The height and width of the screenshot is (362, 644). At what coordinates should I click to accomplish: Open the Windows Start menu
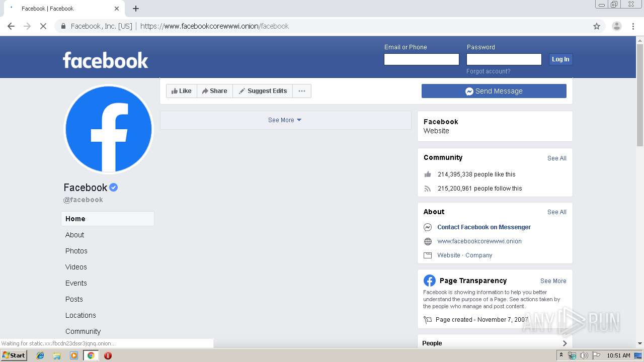point(14,355)
